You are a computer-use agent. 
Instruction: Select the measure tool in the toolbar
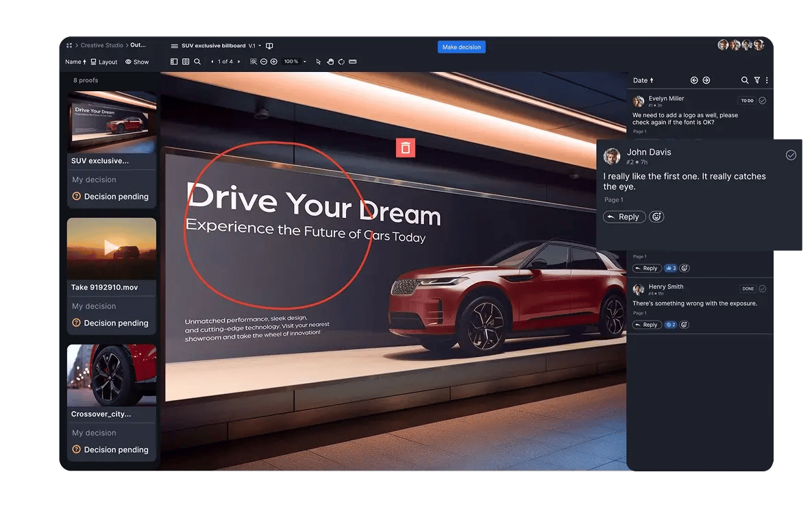coord(352,62)
